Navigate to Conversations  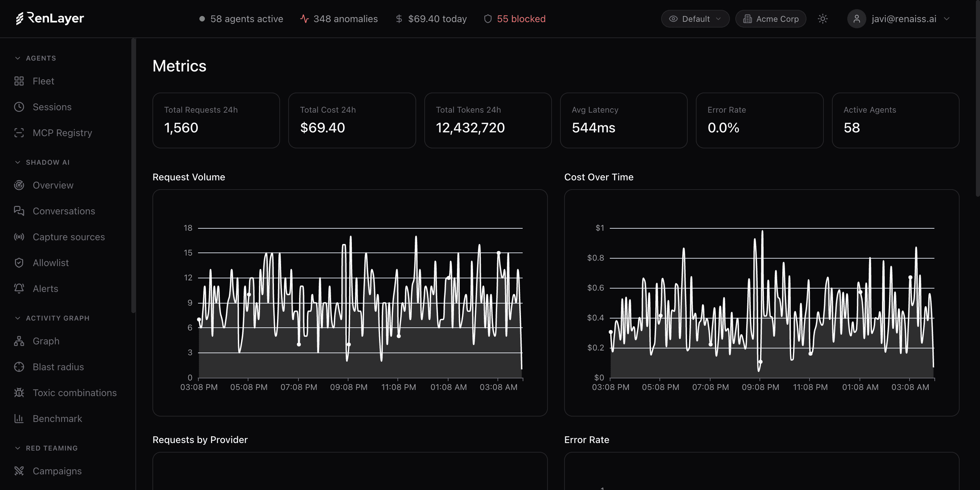point(65,211)
